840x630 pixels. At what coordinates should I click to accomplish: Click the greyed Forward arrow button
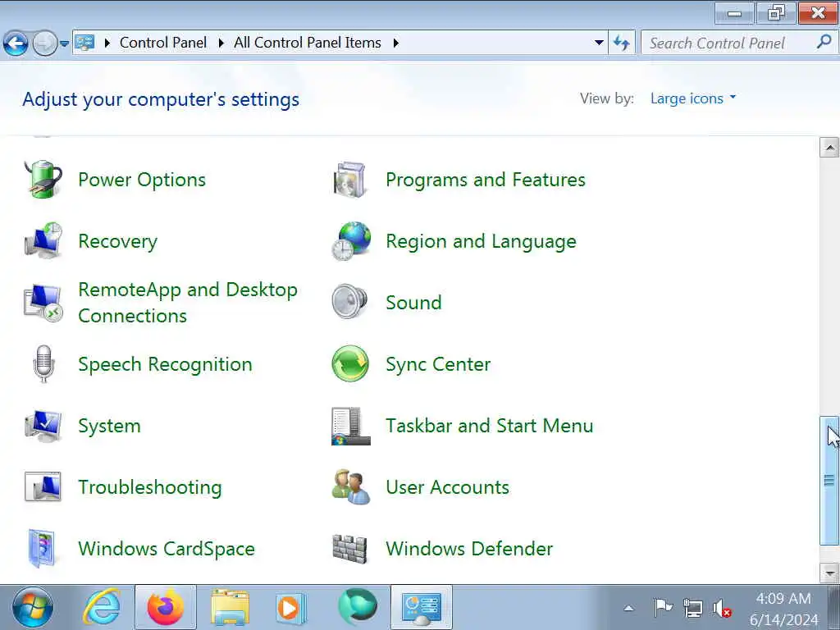pos(45,43)
